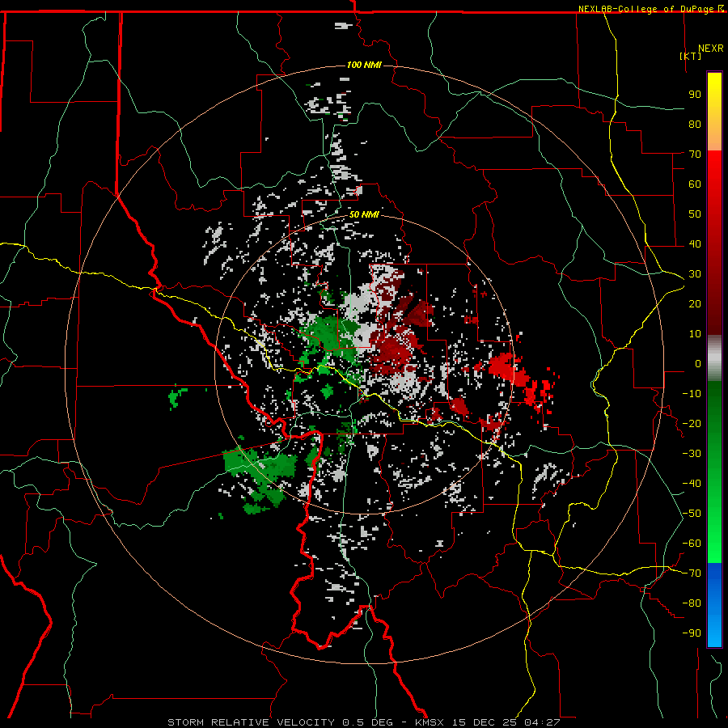Click the KMSX radar site identifier
The width and height of the screenshot is (728, 728).
tap(430, 722)
